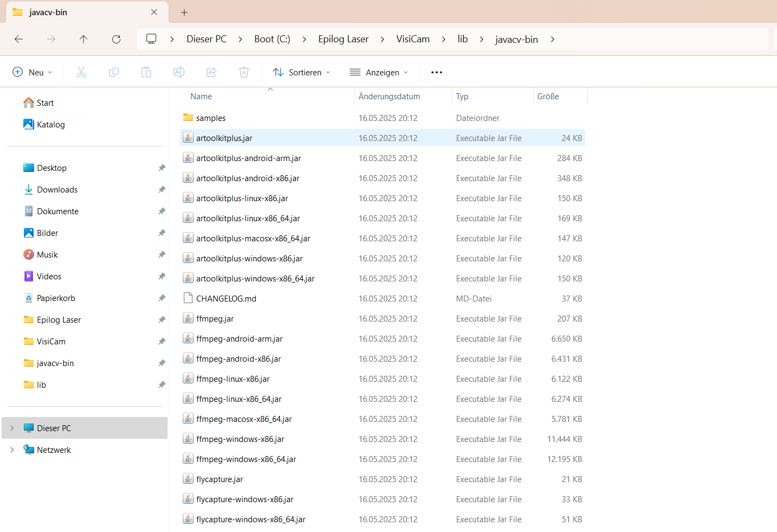
Task: Click the Delete trash can icon
Action: point(244,72)
